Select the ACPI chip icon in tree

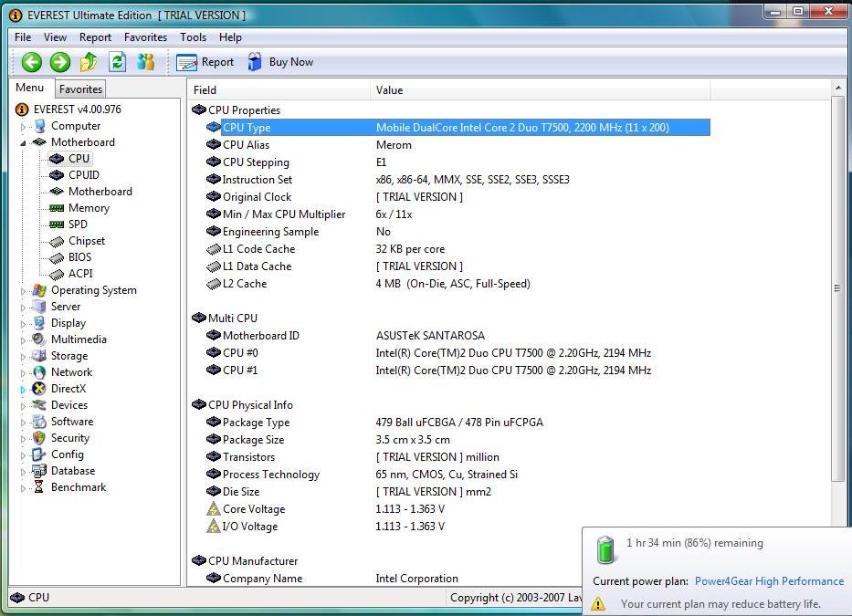click(x=57, y=275)
